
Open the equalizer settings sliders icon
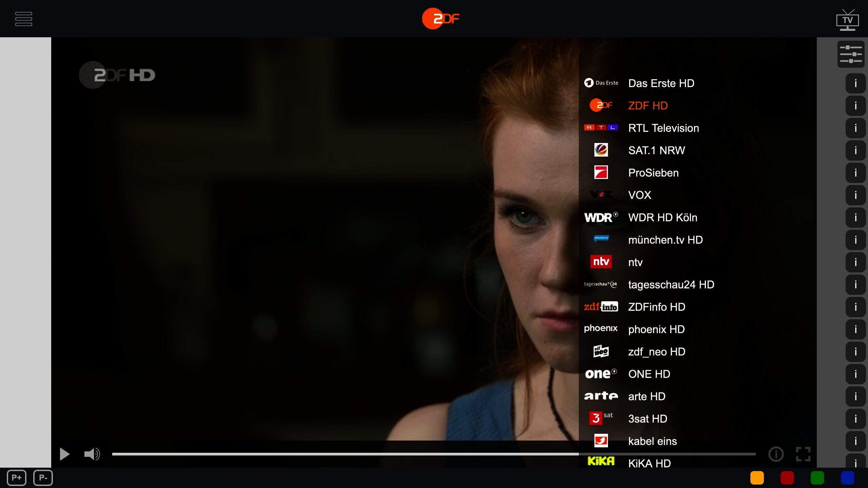point(851,54)
